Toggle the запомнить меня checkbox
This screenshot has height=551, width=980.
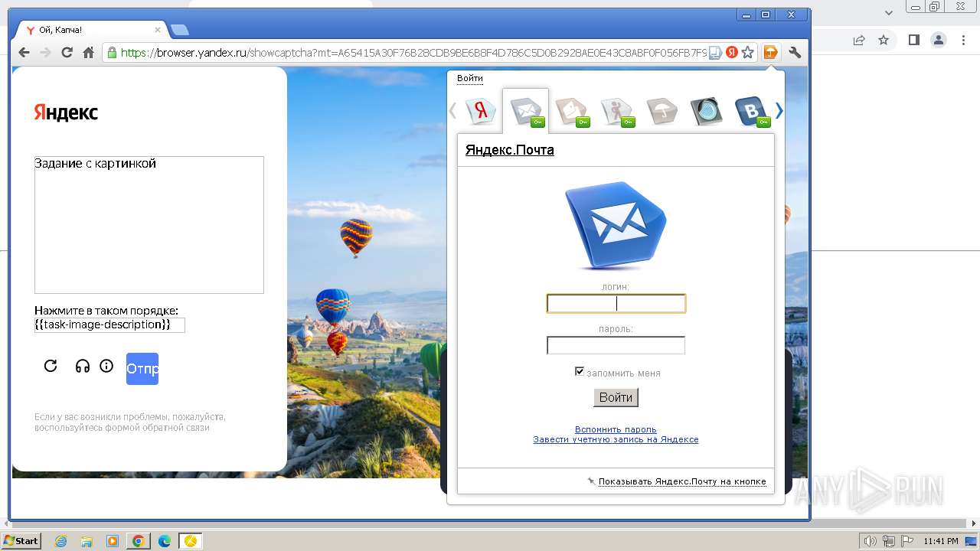tap(580, 371)
